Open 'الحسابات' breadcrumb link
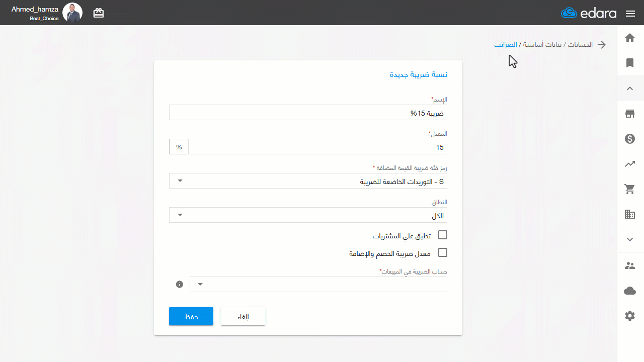644x362 pixels. point(580,45)
